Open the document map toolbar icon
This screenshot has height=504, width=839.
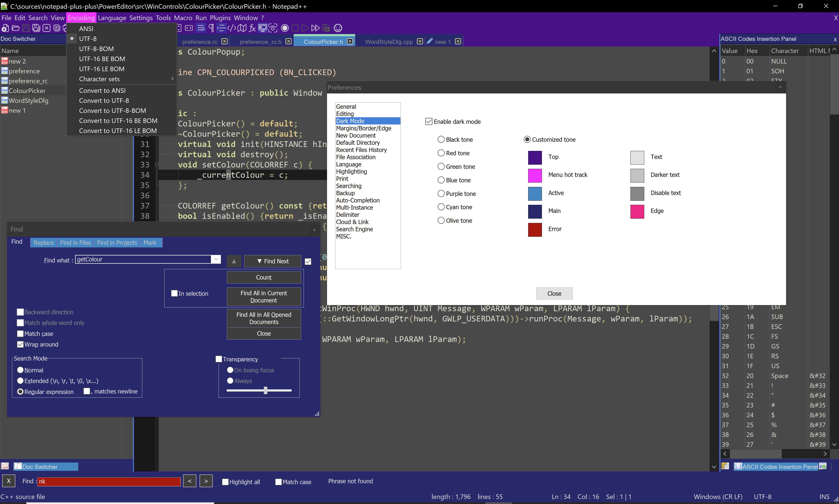point(242,28)
